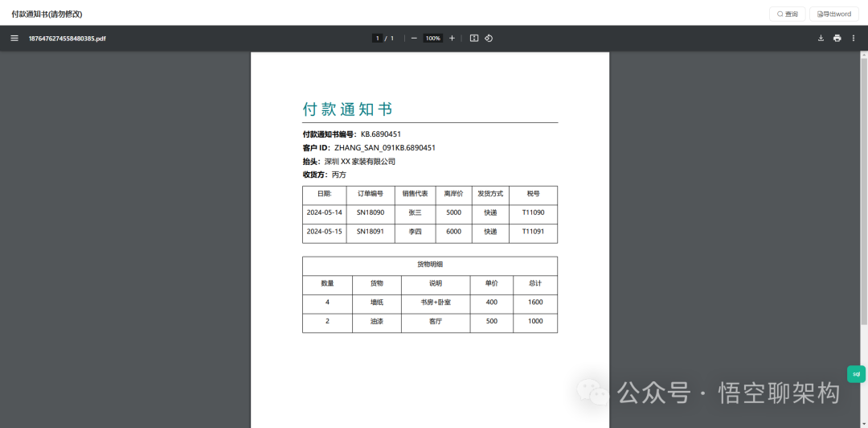868x428 pixels.
Task: Click the page number input box
Action: (x=378, y=39)
